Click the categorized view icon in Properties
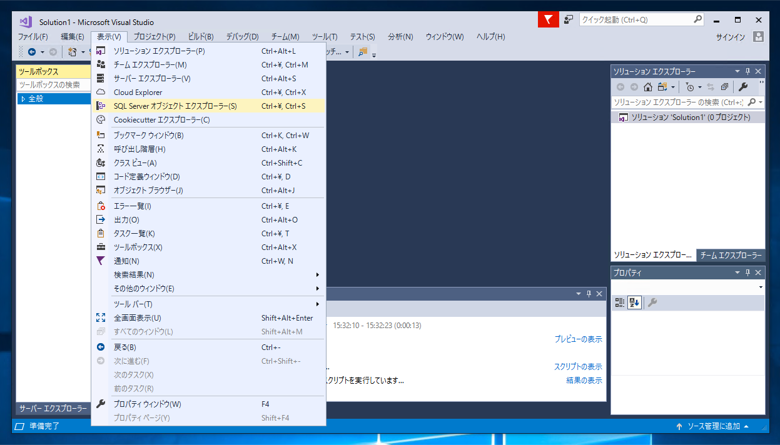 [620, 302]
